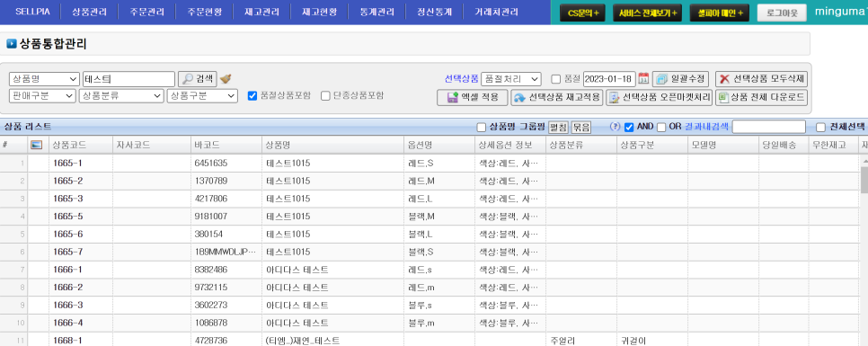This screenshot has width=868, height=346.
Task: Click the 묶음 group button
Action: [x=581, y=128]
